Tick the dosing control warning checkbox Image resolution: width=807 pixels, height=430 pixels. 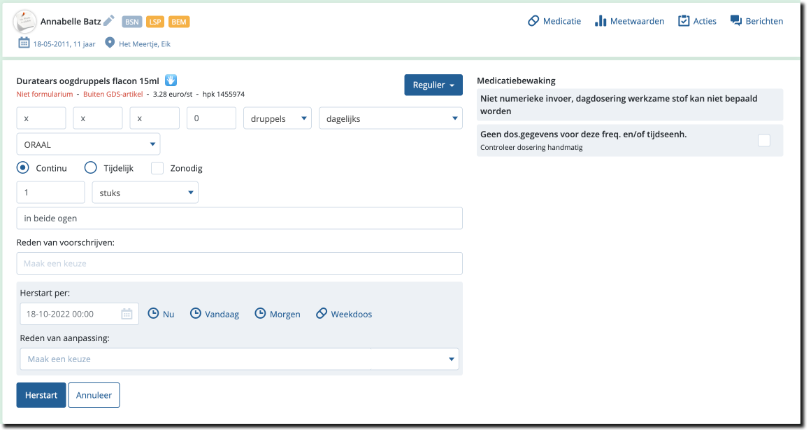click(764, 141)
